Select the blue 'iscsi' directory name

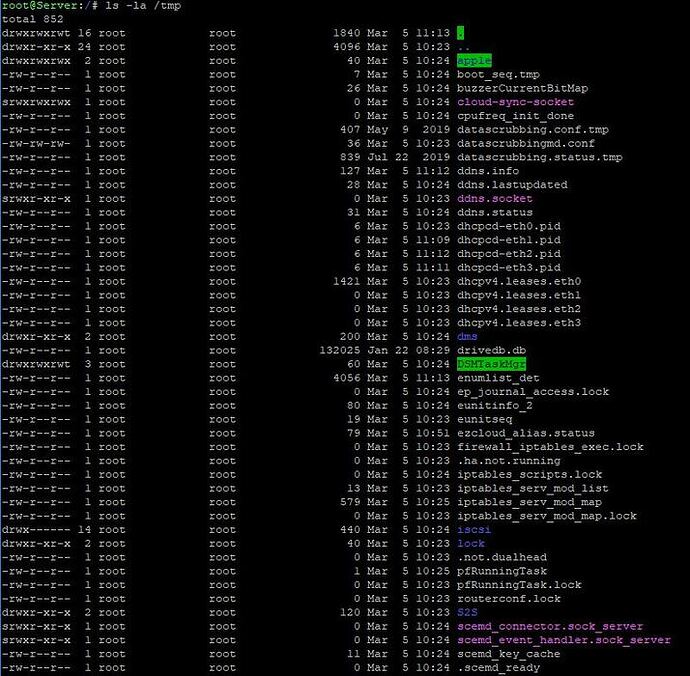point(474,530)
